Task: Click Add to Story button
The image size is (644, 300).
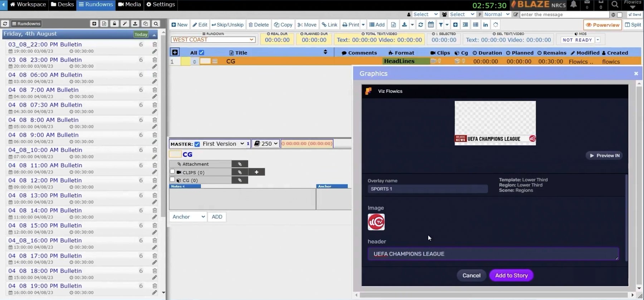Action: pyautogui.click(x=511, y=275)
